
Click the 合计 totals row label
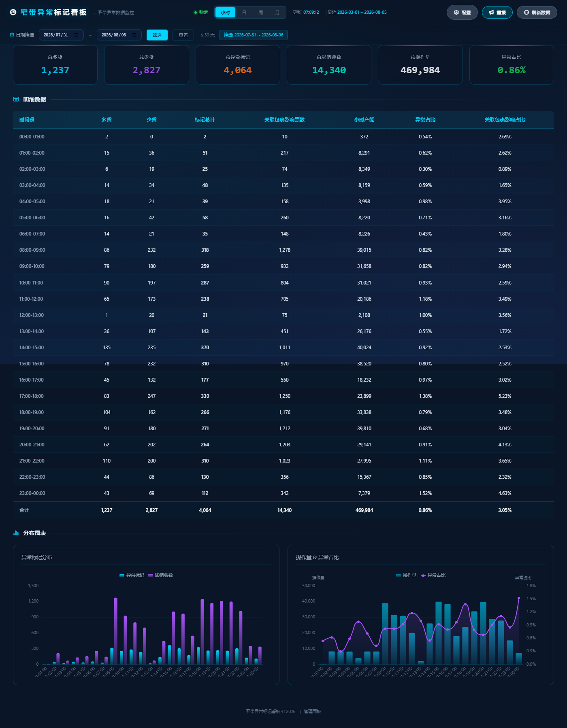[24, 510]
